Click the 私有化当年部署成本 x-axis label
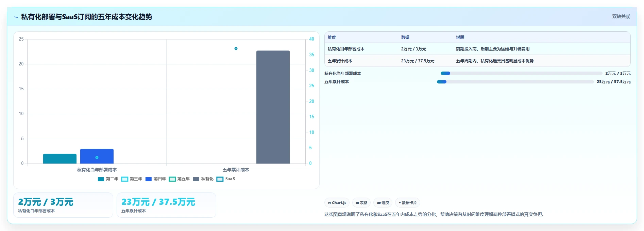The height and width of the screenshot is (231, 644). (97, 170)
